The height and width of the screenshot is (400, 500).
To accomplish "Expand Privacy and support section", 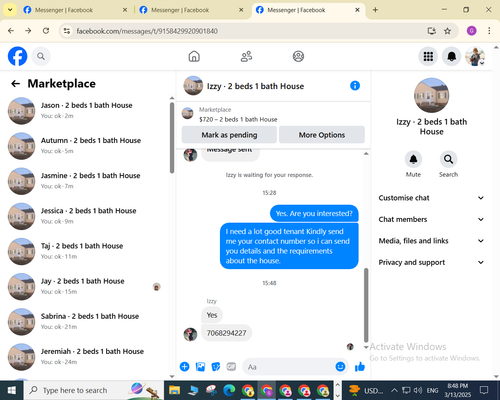I will tap(431, 262).
